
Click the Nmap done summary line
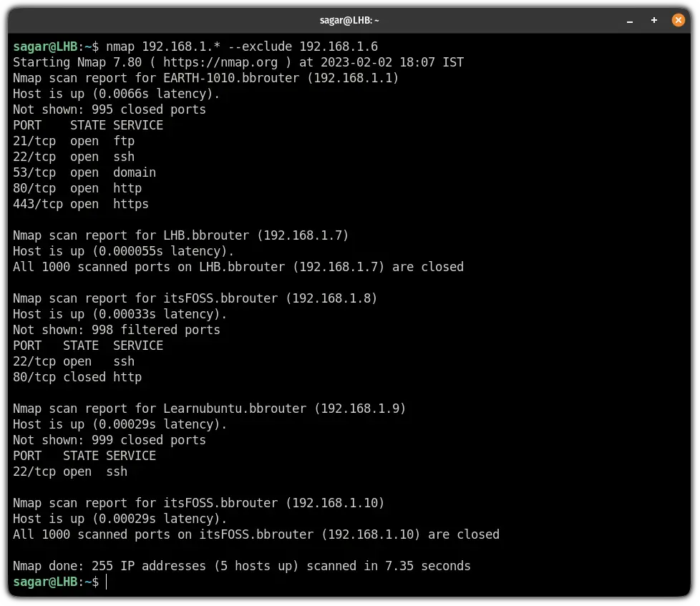pos(241,566)
